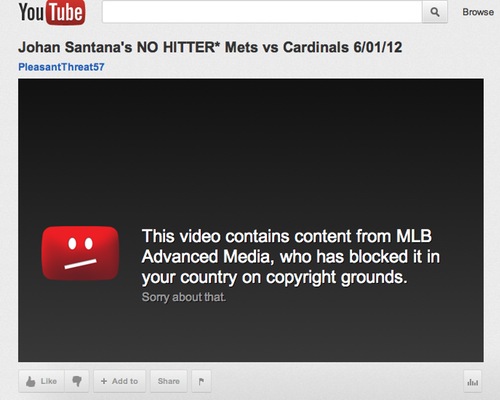
Task: Click the thumbs-down dislike button
Action: [77, 381]
